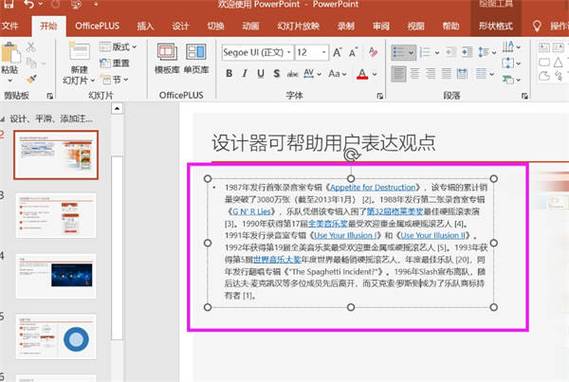Click the bullets list icon

399,53
